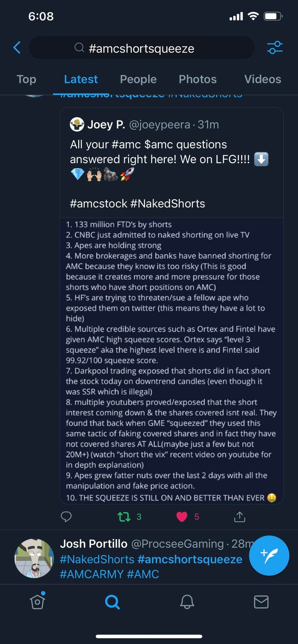Open search filter settings icon
The width and height of the screenshot is (298, 644).
(x=275, y=47)
